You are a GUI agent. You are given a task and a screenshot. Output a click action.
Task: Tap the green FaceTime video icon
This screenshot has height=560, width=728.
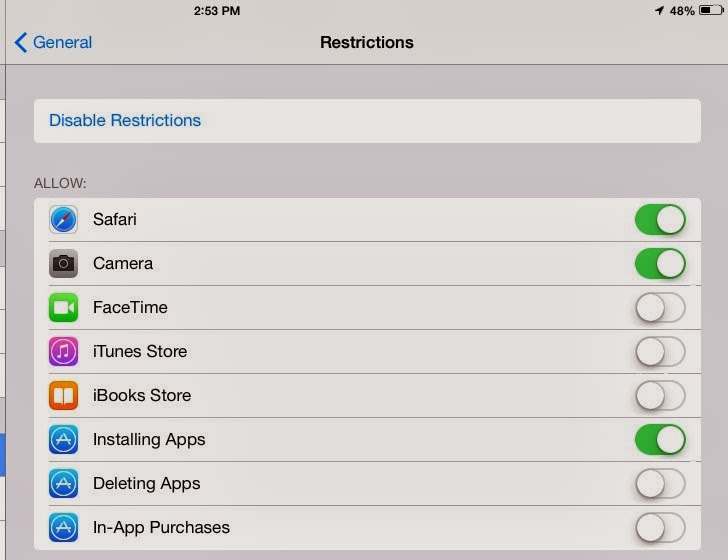coord(64,307)
